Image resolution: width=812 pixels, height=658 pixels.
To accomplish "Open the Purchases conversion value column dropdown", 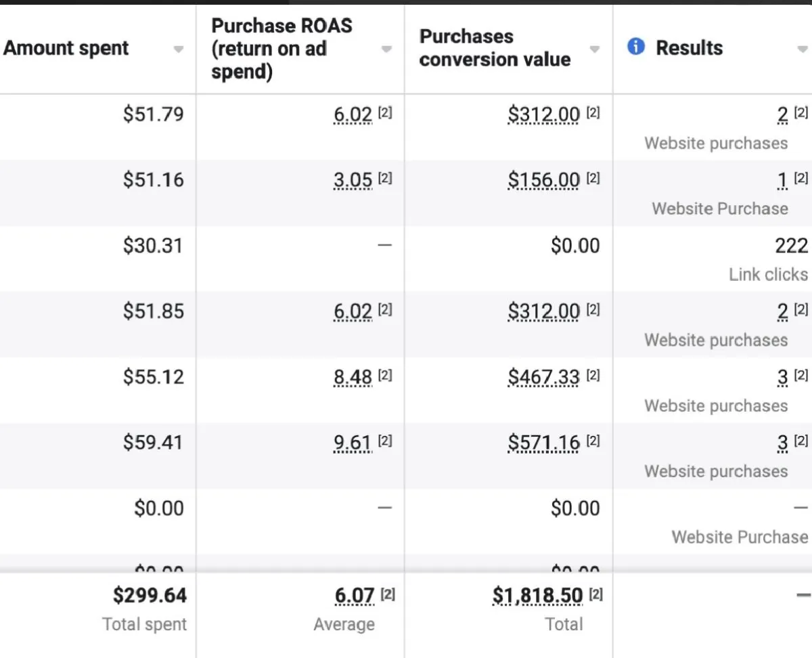I will pyautogui.click(x=594, y=49).
